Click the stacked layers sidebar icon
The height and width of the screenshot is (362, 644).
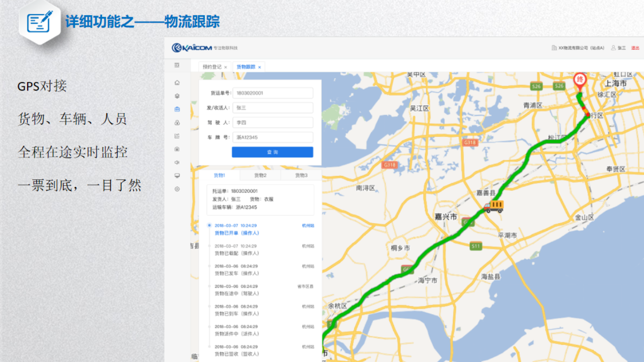coord(177,96)
